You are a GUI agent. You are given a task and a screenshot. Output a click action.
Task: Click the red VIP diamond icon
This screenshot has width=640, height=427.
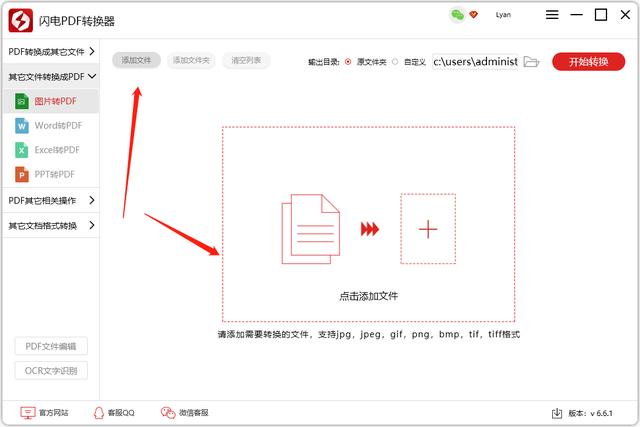tap(474, 15)
